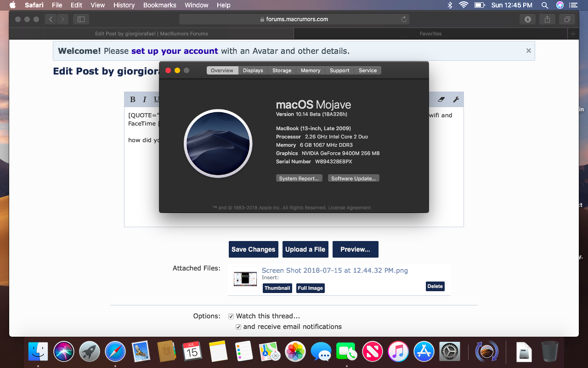The image size is (588, 368).
Task: Click the Italic formatting icon
Action: point(145,99)
